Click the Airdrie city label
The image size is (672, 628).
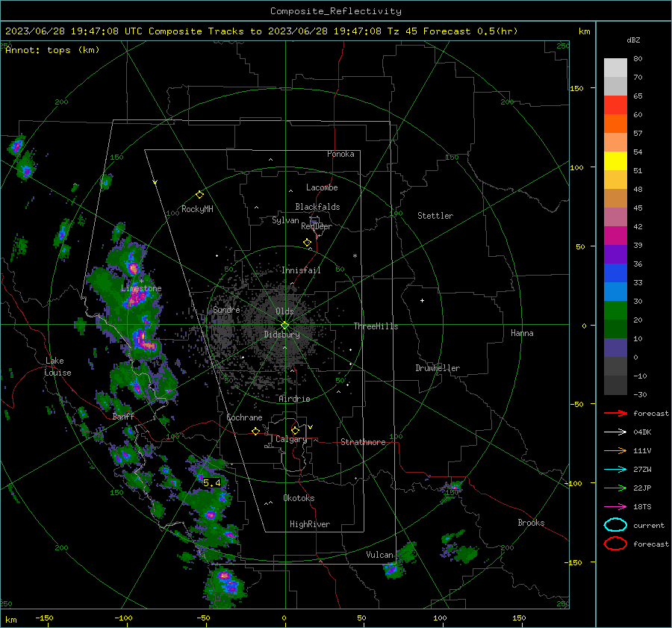tap(294, 399)
